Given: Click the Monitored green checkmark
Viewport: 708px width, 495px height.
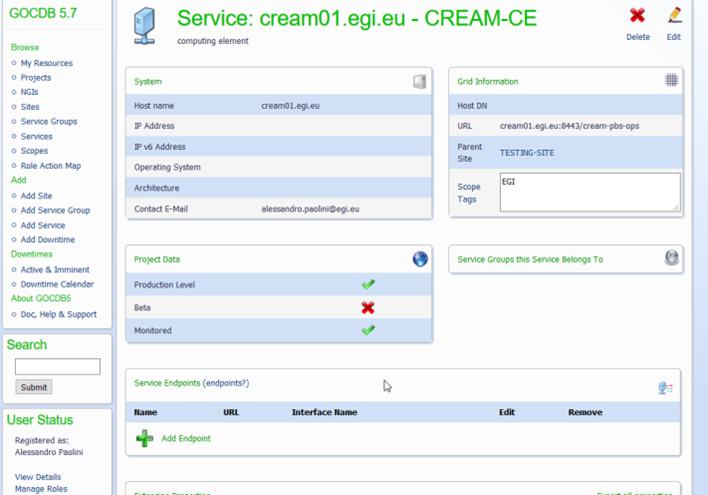Looking at the screenshot, I should pos(368,330).
